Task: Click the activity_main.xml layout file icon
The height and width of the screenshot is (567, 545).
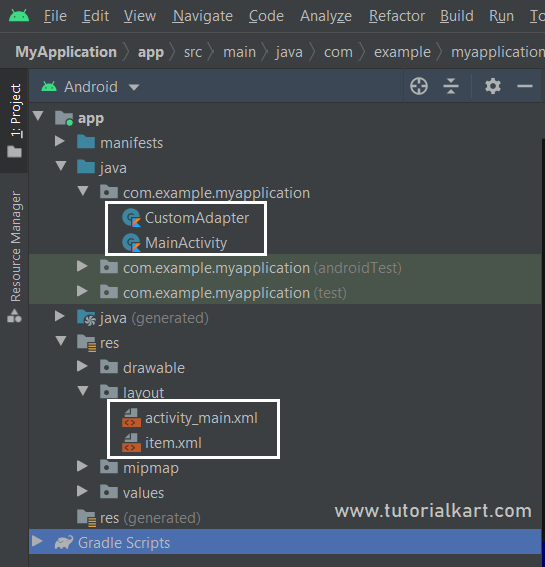Action: (x=131, y=418)
